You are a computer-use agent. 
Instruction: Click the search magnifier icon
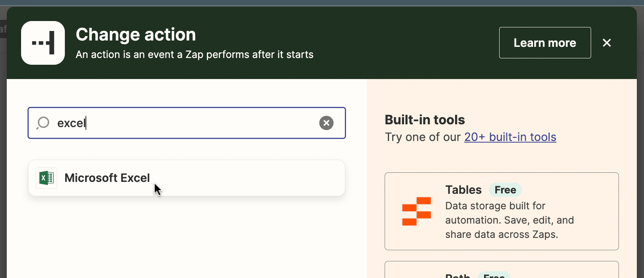coord(43,123)
